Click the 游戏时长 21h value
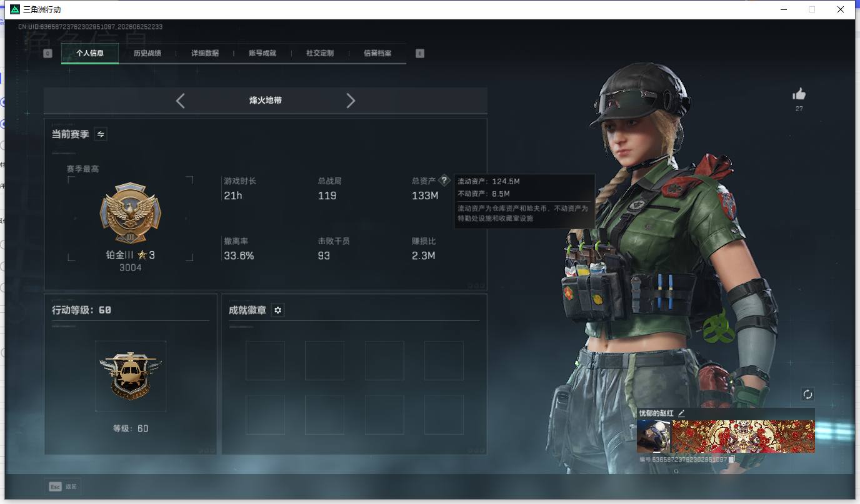 point(233,196)
